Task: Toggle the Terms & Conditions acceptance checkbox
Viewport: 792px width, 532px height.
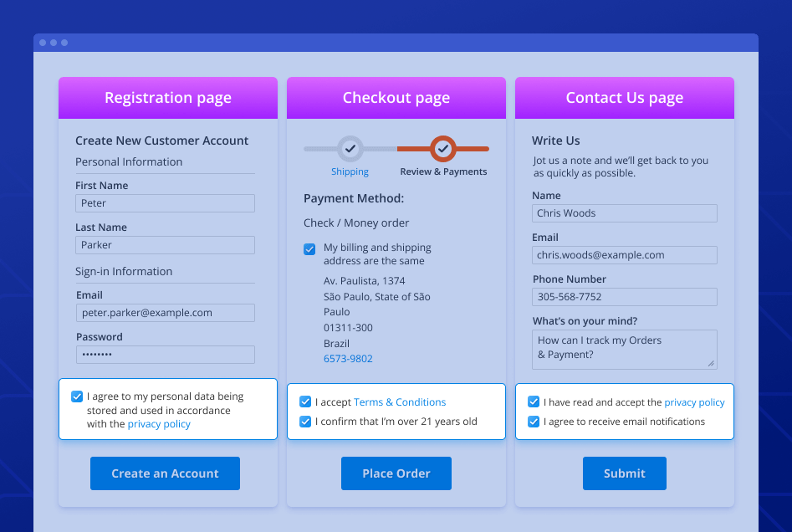Action: (305, 402)
